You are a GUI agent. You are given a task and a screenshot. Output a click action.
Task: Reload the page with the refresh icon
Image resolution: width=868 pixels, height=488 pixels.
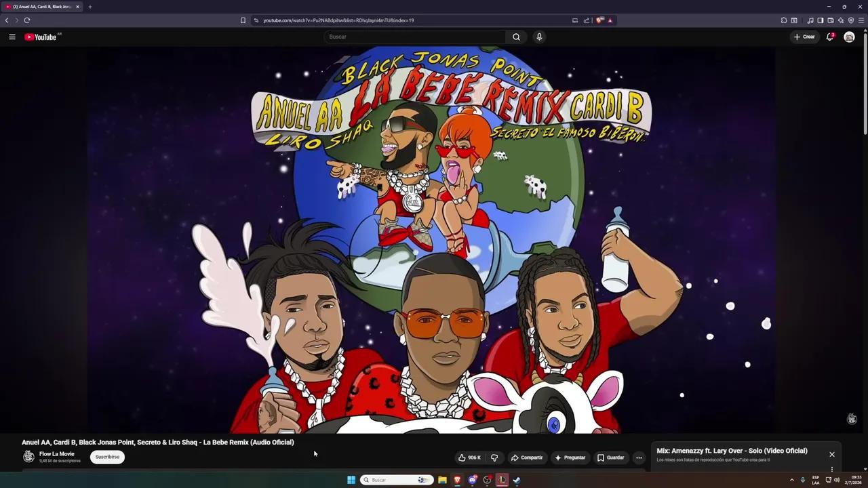pyautogui.click(x=27, y=20)
